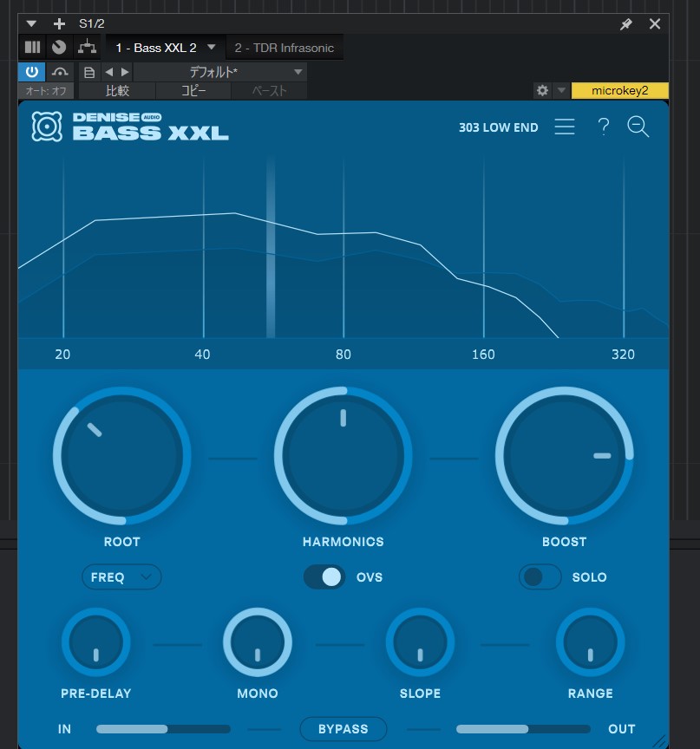The image size is (700, 749).
Task: Select the 1 - Bass XXL 2 tab
Action: (x=156, y=48)
